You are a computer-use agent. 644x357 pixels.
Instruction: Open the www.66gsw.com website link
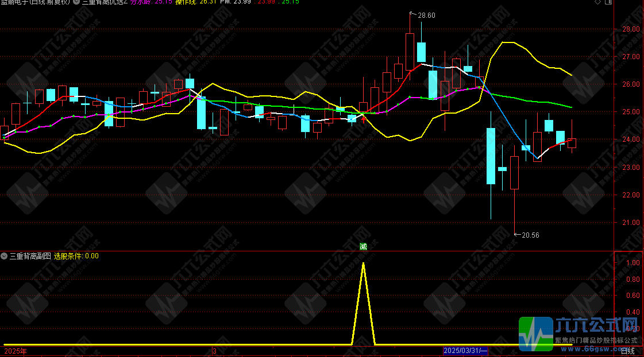597,348
